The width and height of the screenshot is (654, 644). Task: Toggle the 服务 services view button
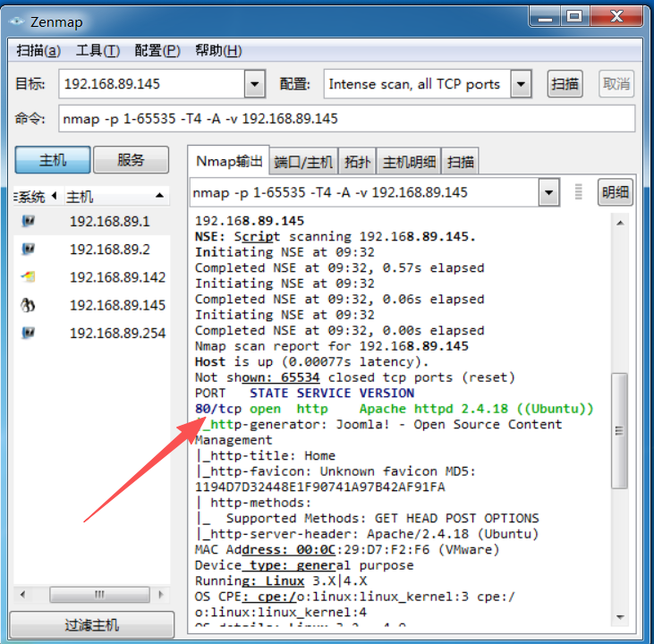[131, 160]
